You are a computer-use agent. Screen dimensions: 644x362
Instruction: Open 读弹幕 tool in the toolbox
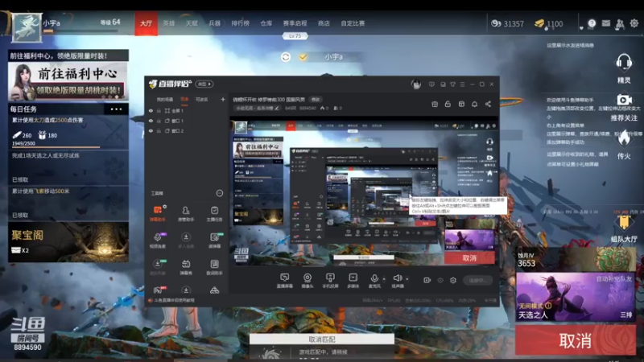tap(214, 240)
